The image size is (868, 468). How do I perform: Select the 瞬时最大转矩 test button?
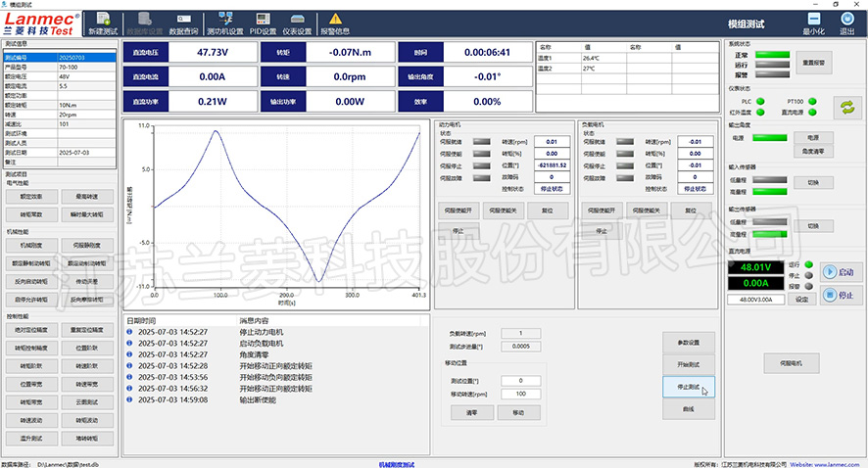(x=87, y=214)
